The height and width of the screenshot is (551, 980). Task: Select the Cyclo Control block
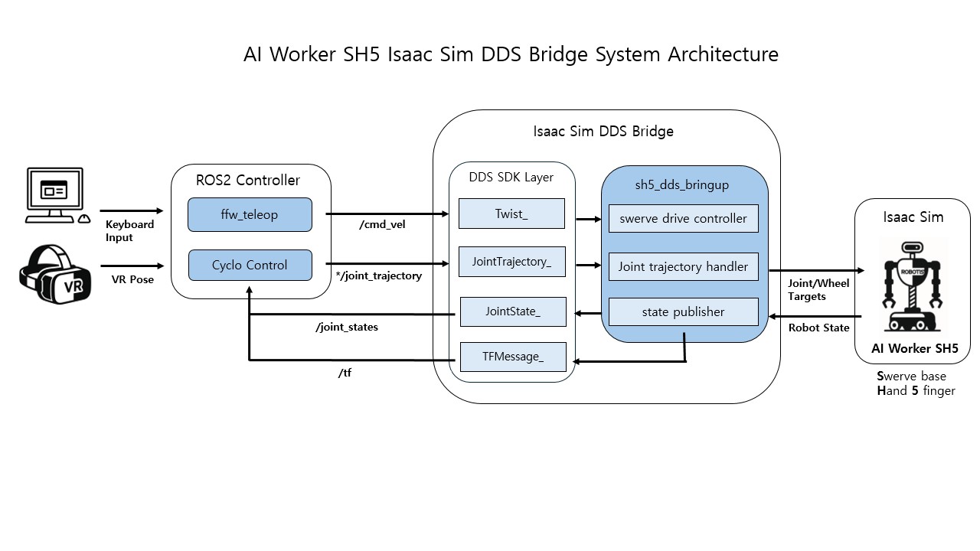pyautogui.click(x=250, y=266)
